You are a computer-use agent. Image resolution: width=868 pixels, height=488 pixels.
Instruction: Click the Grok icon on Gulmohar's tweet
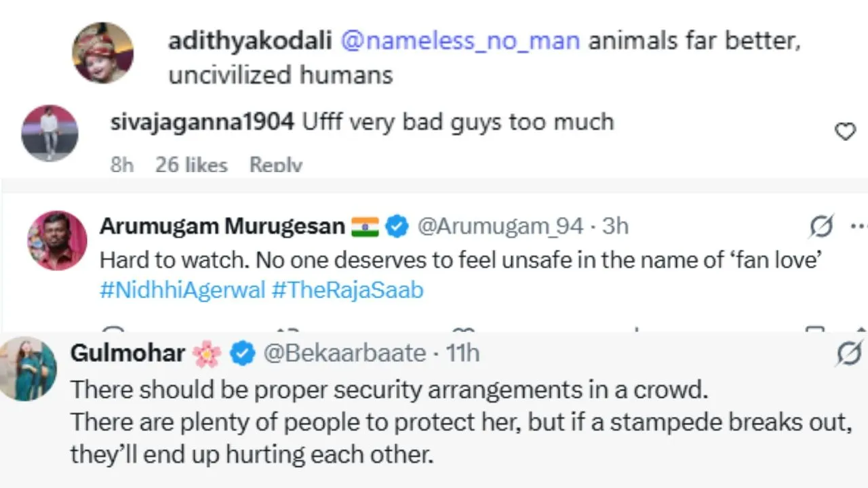coord(849,353)
